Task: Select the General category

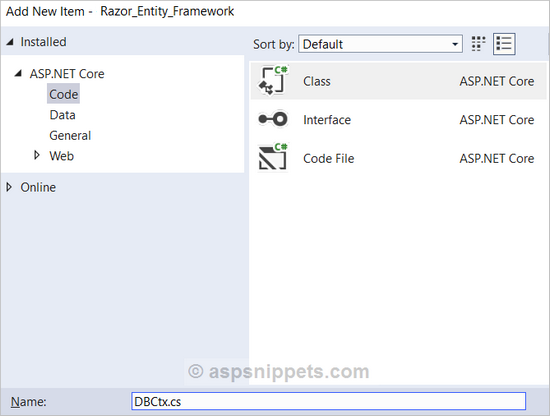Action: pos(70,135)
